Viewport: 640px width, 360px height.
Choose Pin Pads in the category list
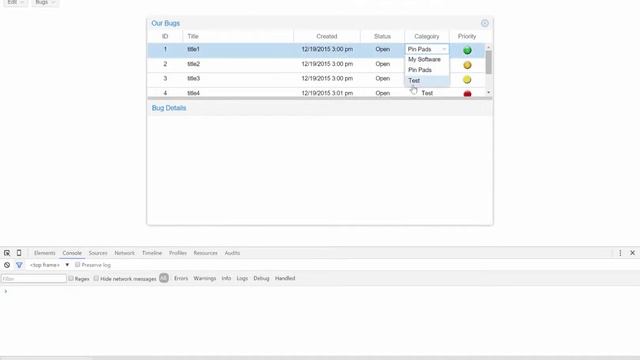pyautogui.click(x=427, y=70)
